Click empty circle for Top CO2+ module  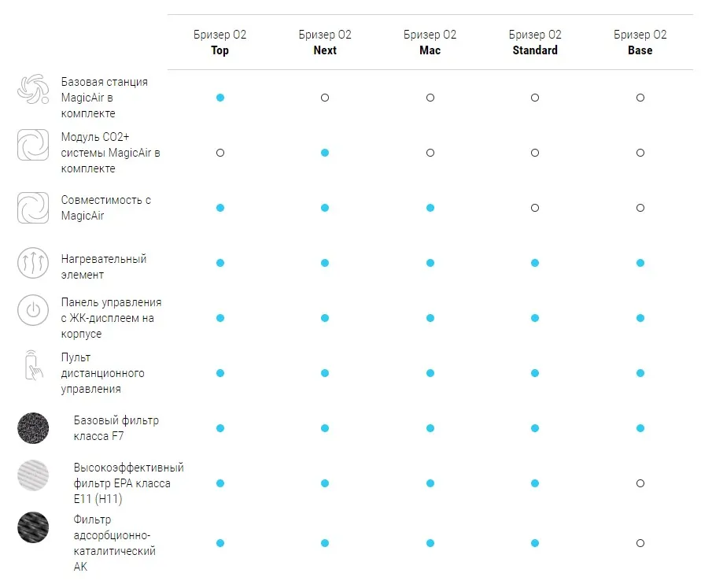pos(220,153)
